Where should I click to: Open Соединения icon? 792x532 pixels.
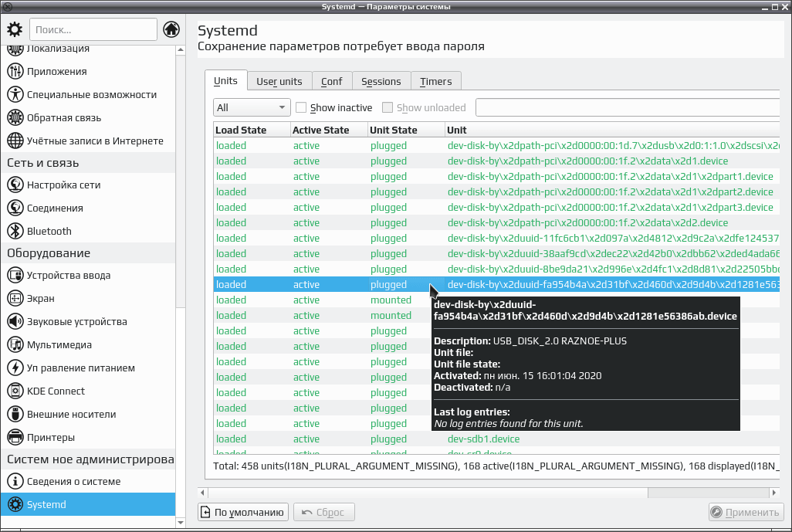[15, 208]
